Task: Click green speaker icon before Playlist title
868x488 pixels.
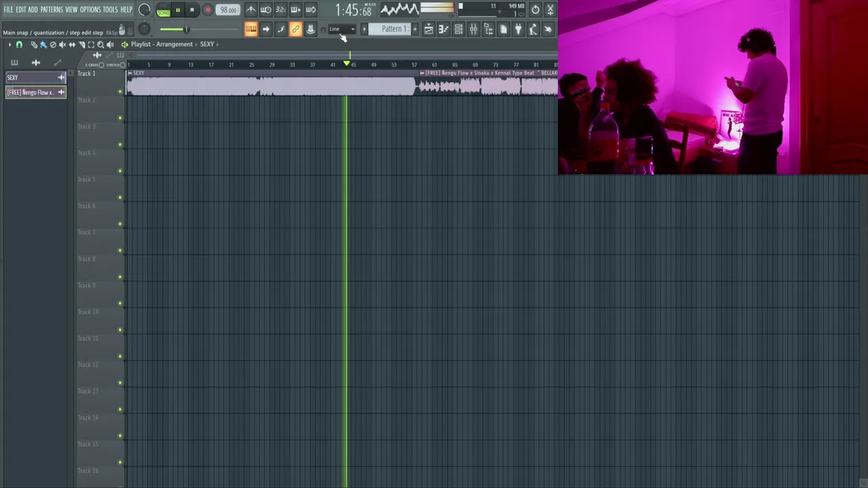Action: [x=125, y=45]
